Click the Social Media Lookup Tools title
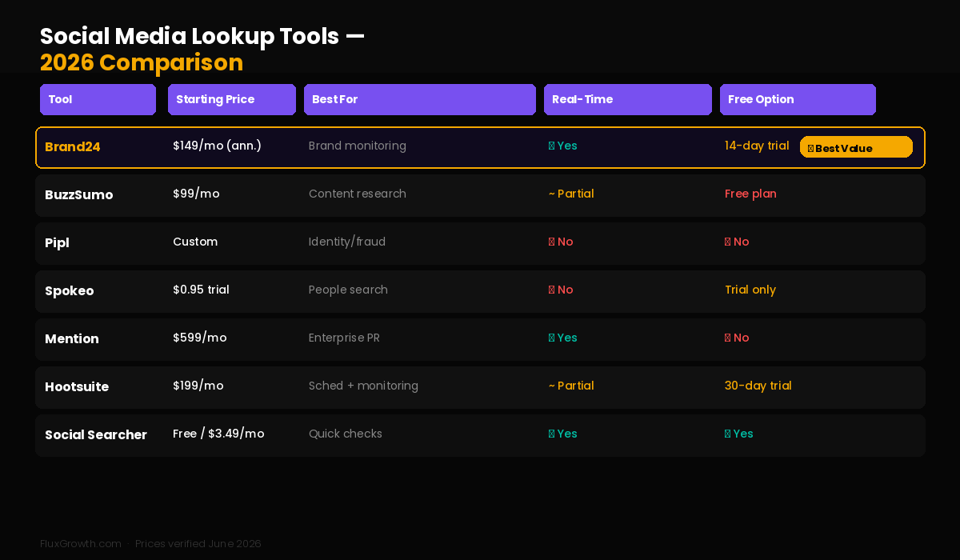Image resolution: width=960 pixels, height=560 pixels. click(x=202, y=36)
